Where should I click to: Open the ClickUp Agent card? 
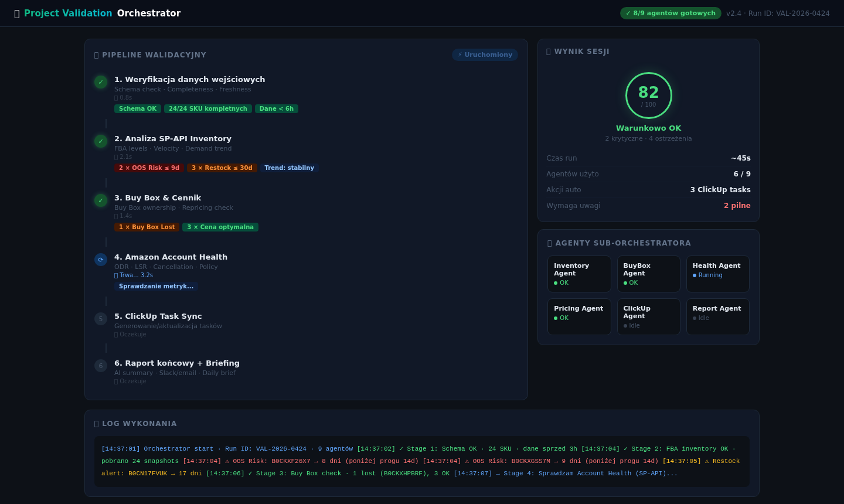click(x=648, y=316)
